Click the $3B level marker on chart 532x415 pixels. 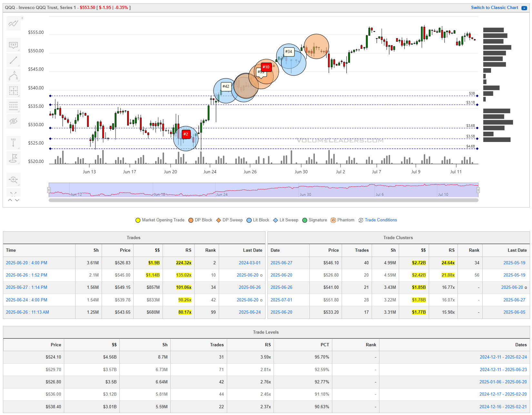click(472, 93)
